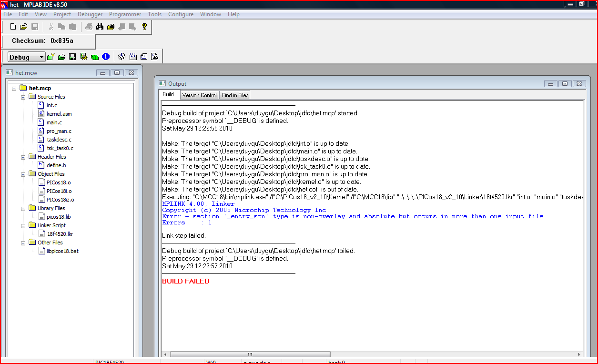The width and height of the screenshot is (598, 364).
Task: Open the Edit menu
Action: click(x=23, y=14)
